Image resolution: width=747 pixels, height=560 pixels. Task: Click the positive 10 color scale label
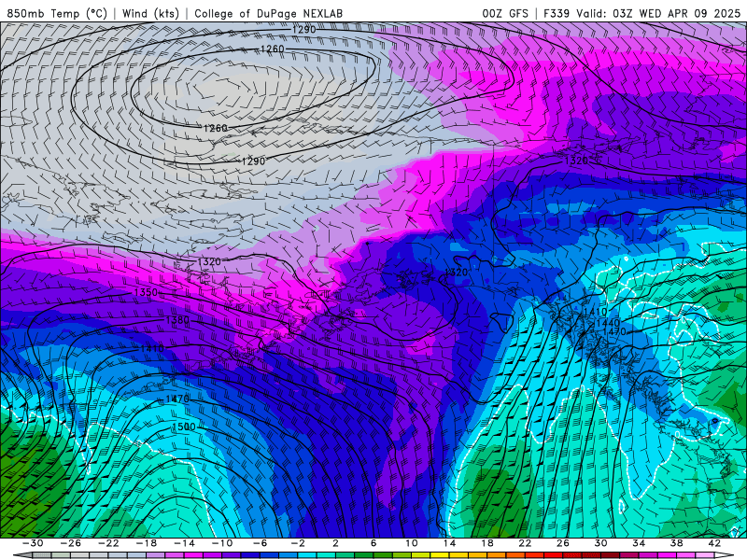pos(411,543)
